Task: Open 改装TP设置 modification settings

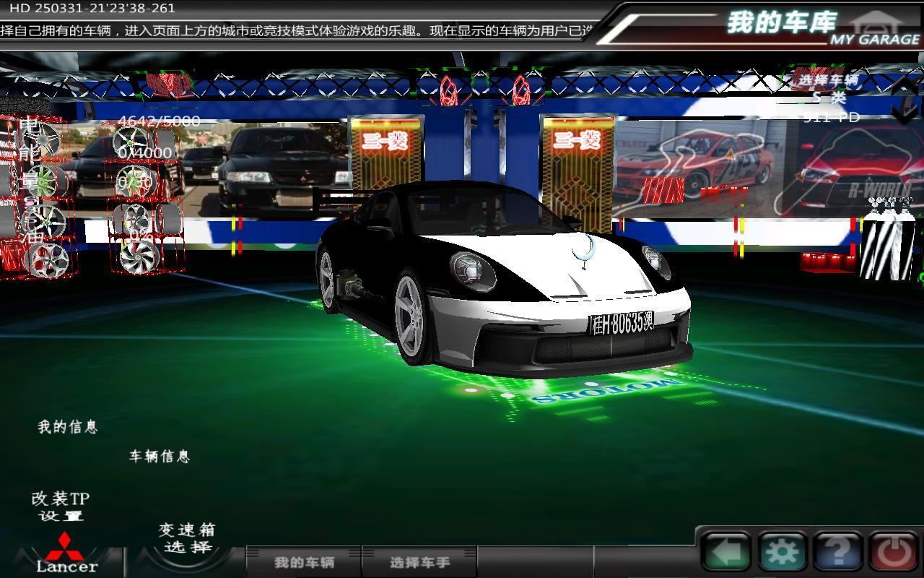Action: [x=61, y=506]
